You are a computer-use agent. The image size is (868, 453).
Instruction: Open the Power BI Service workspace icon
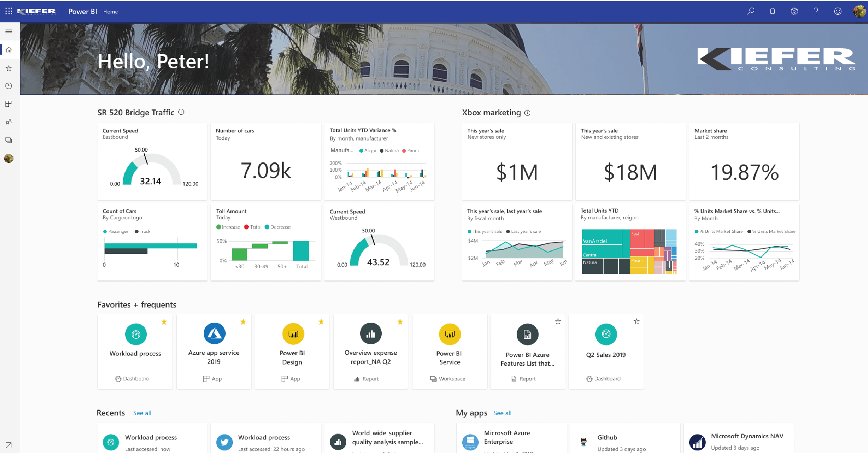pos(450,334)
